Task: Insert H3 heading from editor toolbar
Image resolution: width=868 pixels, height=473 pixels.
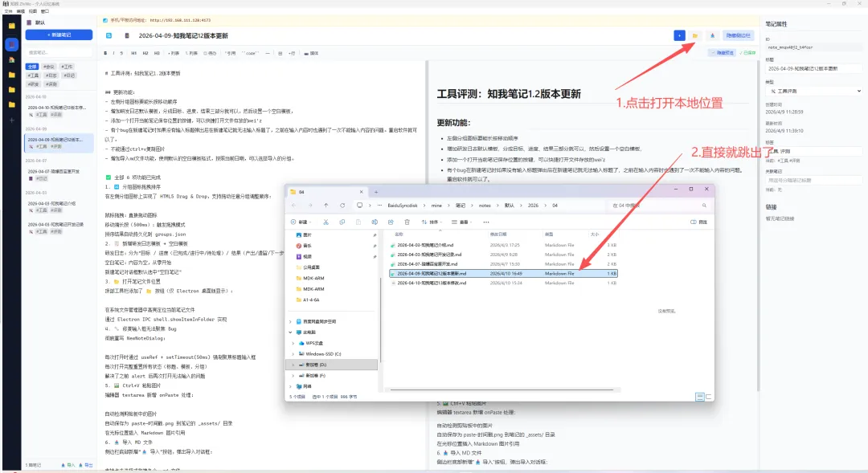Action: [x=157, y=54]
